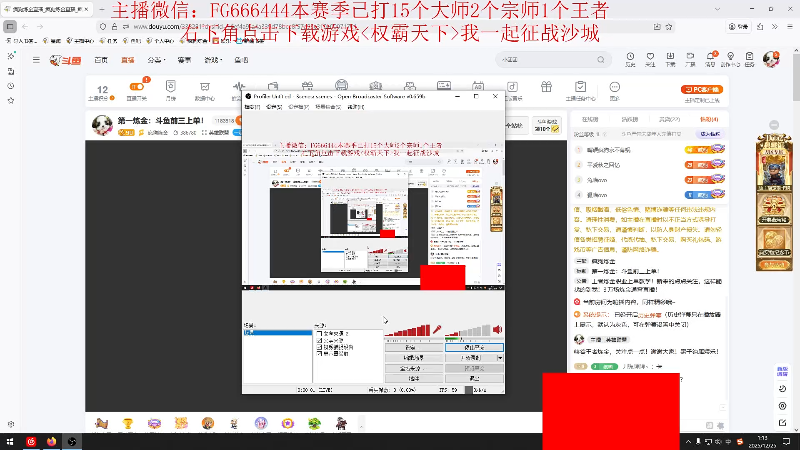The image size is (800, 450).
Task: Open the 首页 home nav item
Action: 101,60
